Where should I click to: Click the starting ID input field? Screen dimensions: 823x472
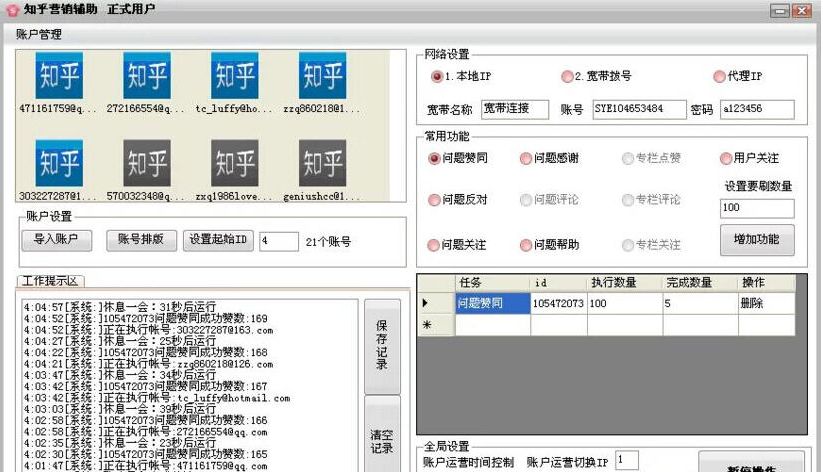point(279,242)
